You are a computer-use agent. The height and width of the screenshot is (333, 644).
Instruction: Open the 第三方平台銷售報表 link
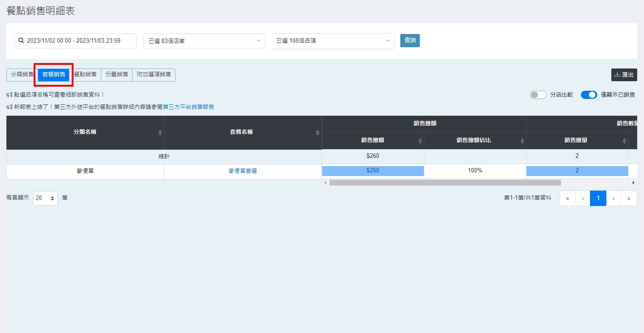click(188, 107)
